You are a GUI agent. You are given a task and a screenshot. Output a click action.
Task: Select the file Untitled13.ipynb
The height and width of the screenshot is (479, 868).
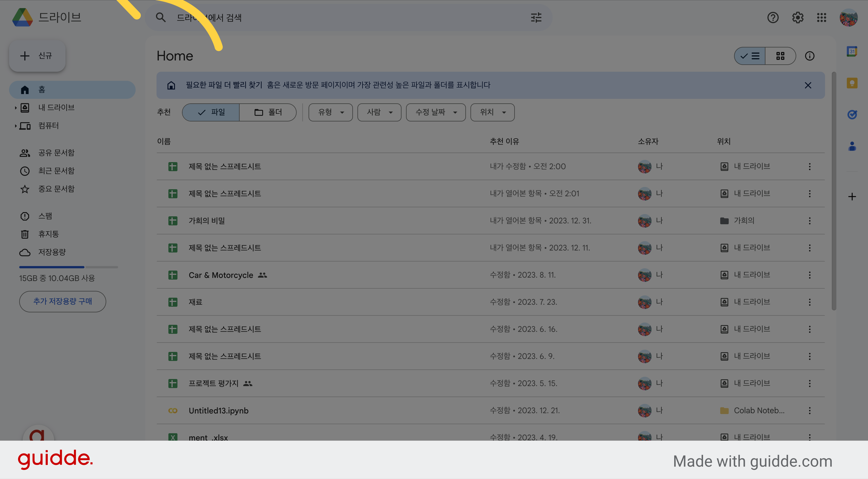tap(491, 410)
